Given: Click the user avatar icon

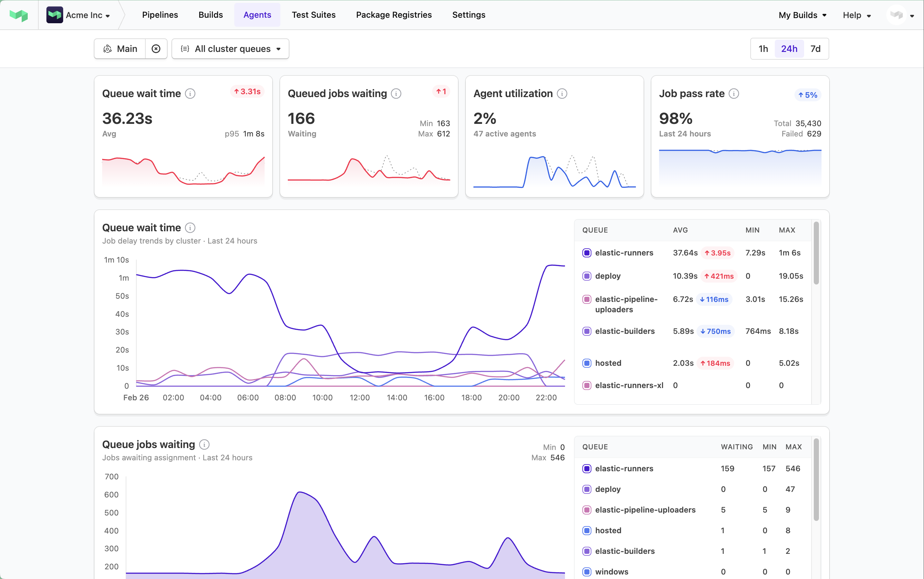Looking at the screenshot, I should point(897,15).
